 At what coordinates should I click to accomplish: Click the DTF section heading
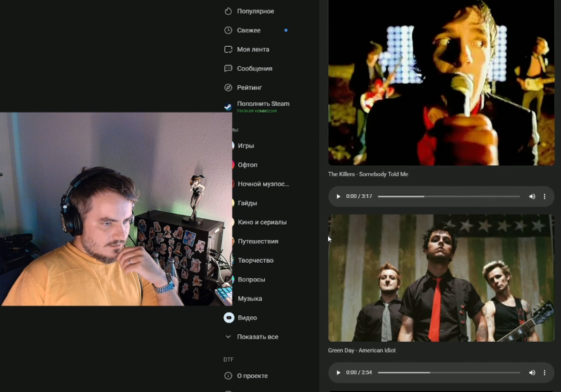tap(228, 360)
